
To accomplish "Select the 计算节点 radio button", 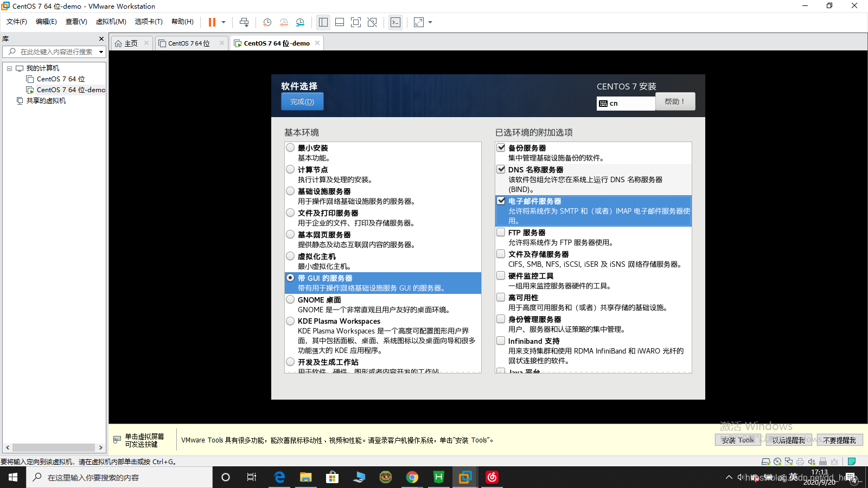I will [290, 169].
